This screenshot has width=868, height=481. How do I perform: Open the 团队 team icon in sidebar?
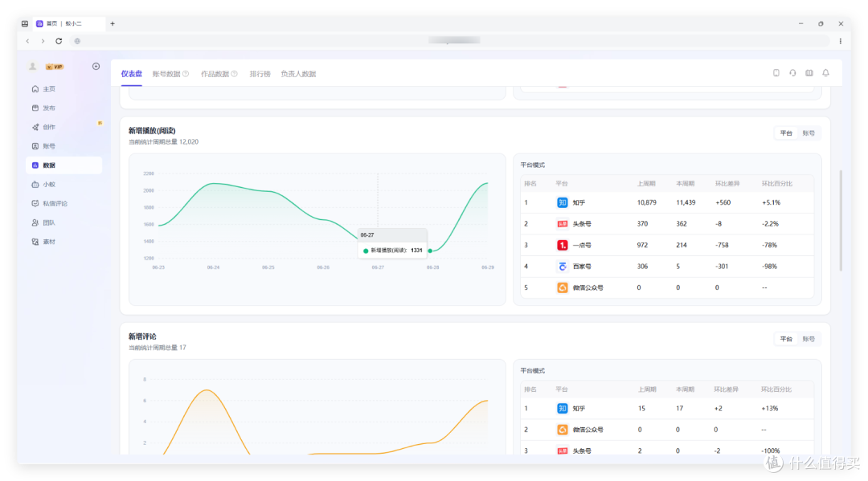[35, 222]
